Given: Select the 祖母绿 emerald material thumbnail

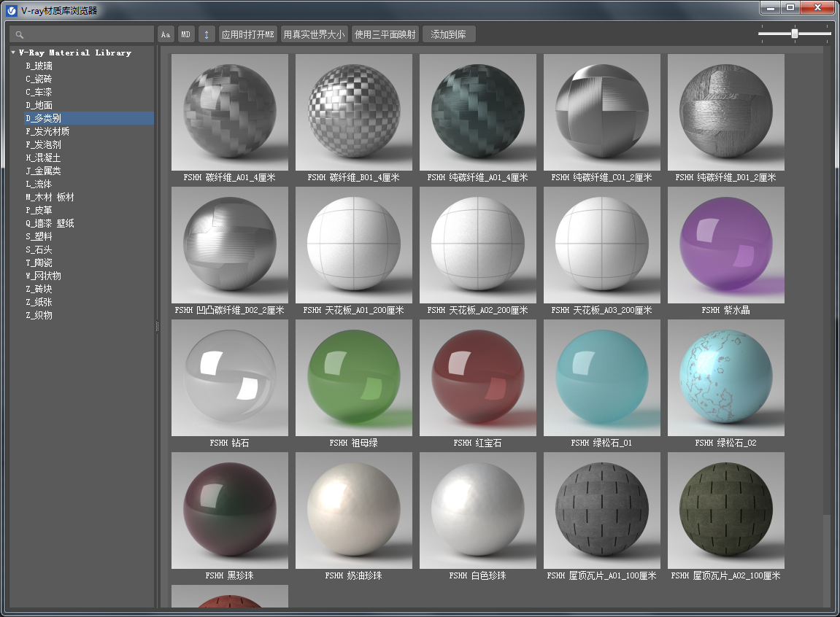Looking at the screenshot, I should (x=354, y=378).
